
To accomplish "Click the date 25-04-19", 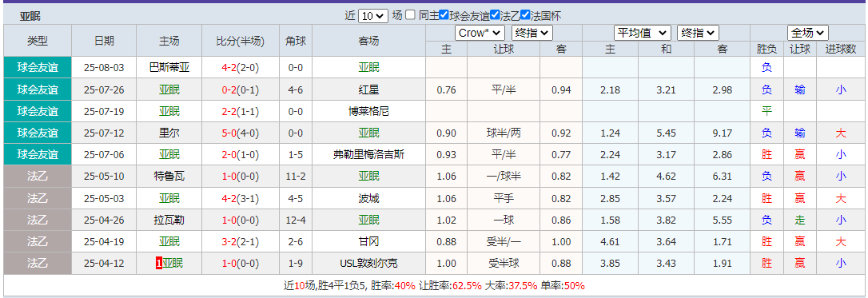I will (104, 241).
